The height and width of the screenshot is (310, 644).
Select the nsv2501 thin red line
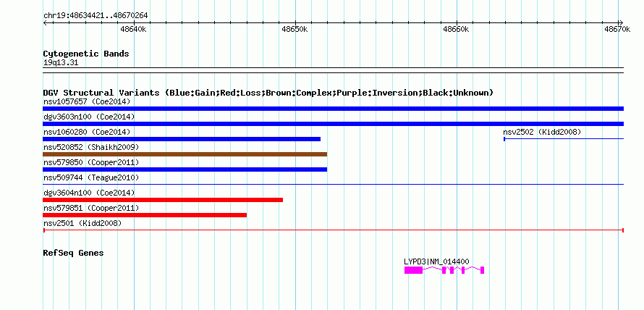click(334, 230)
